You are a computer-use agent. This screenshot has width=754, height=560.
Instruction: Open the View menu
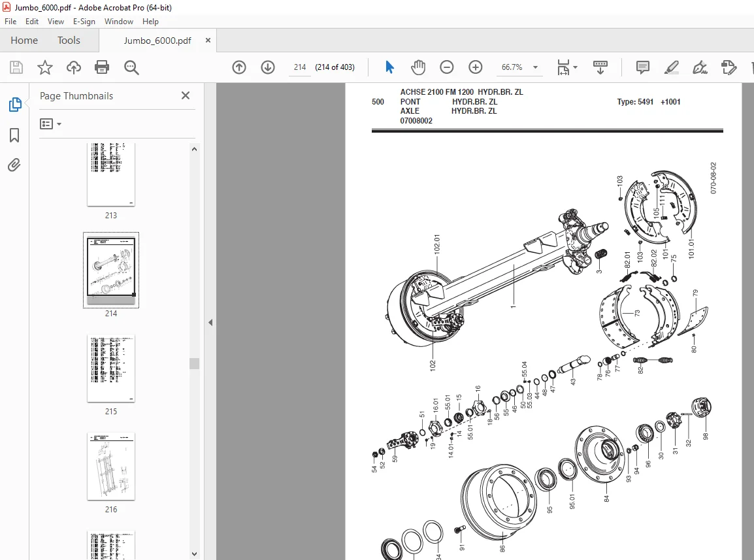coord(56,21)
